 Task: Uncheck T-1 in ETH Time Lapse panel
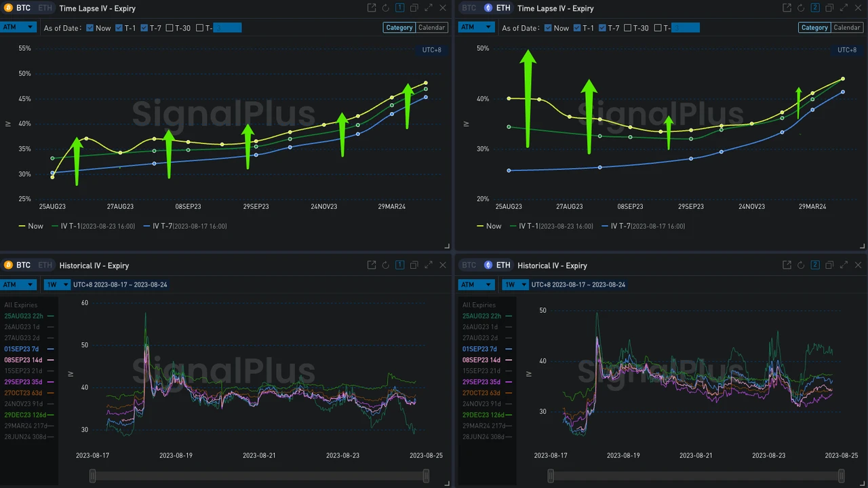pyautogui.click(x=577, y=28)
